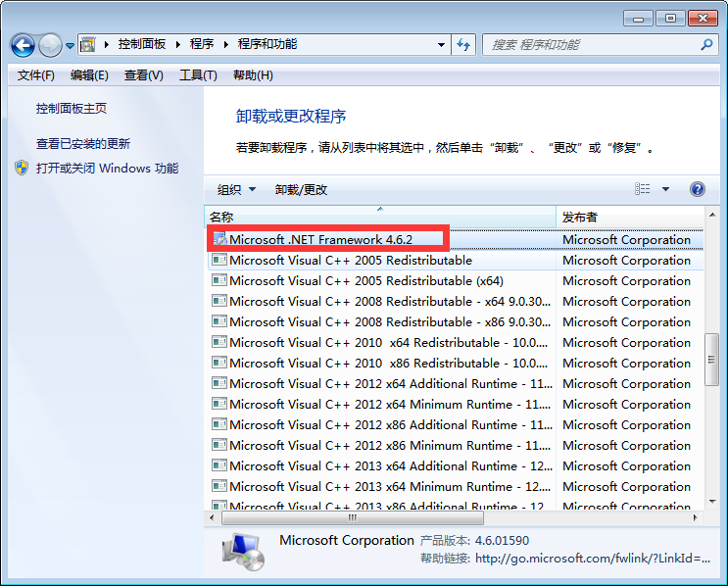Click icon of Visual C++ 2010 x64 row

click(x=219, y=342)
